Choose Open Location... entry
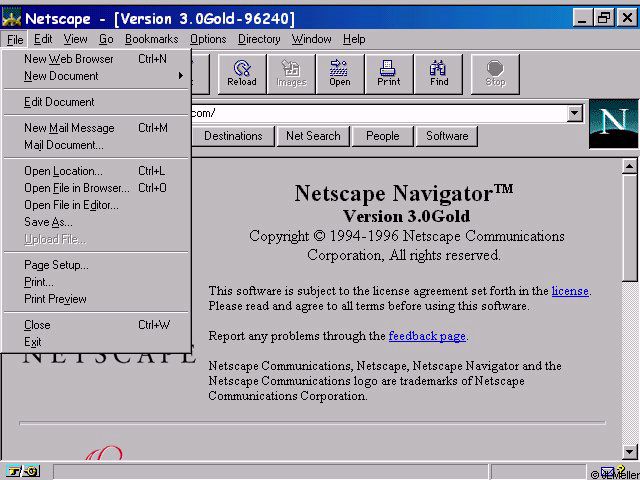Screen dimensions: 640x480 tap(97, 171)
